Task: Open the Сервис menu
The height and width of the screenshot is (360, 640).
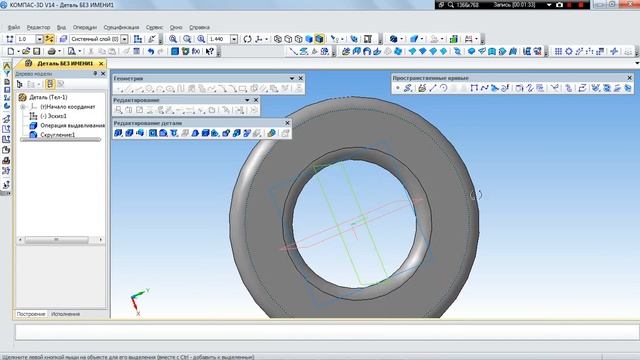Action: coord(154,27)
